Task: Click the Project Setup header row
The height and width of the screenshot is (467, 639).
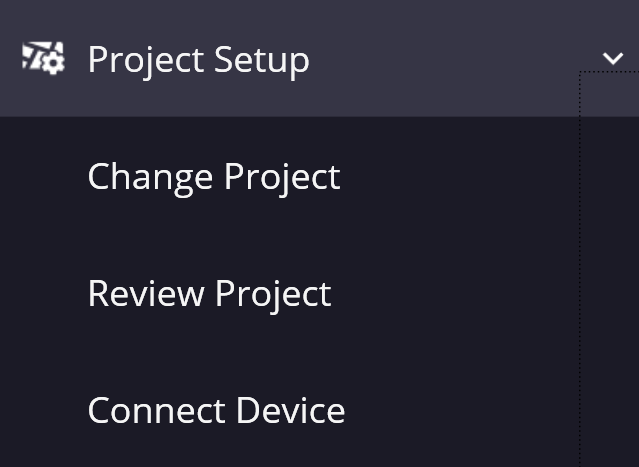Action: coord(320,58)
